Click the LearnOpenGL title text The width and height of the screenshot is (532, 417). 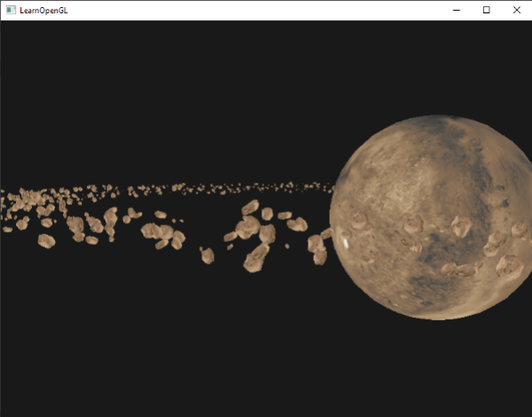[x=43, y=11]
